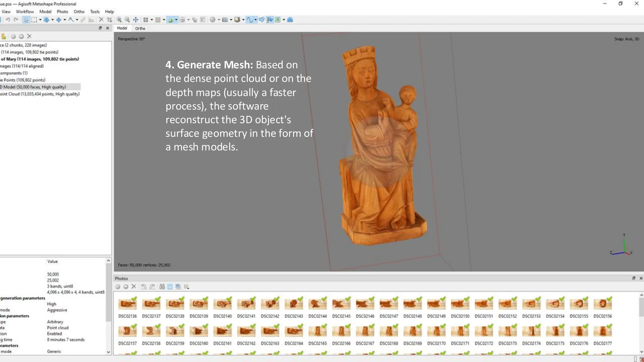Switch to the Ortho tab
This screenshot has height=362, width=644.
(x=140, y=28)
